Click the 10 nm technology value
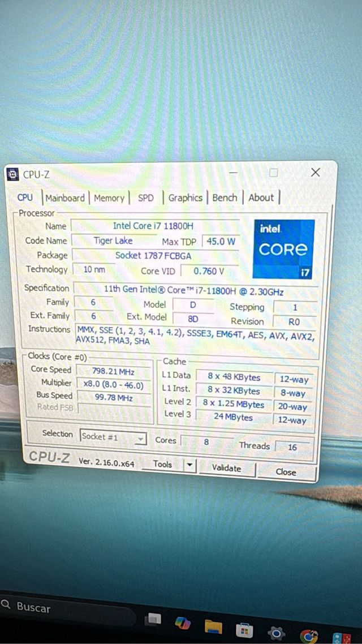362x644 pixels. pos(94,270)
